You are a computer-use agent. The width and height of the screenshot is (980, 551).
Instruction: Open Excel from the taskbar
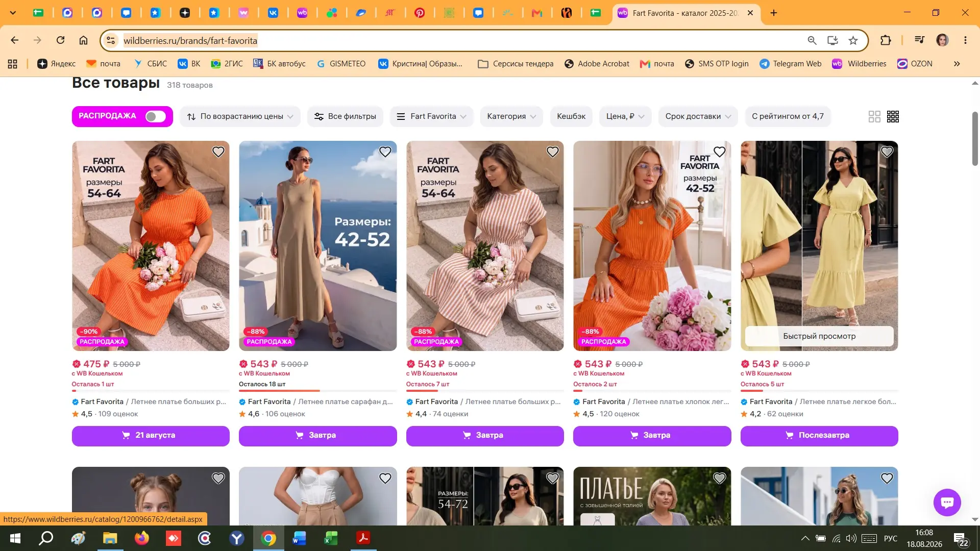331,538
